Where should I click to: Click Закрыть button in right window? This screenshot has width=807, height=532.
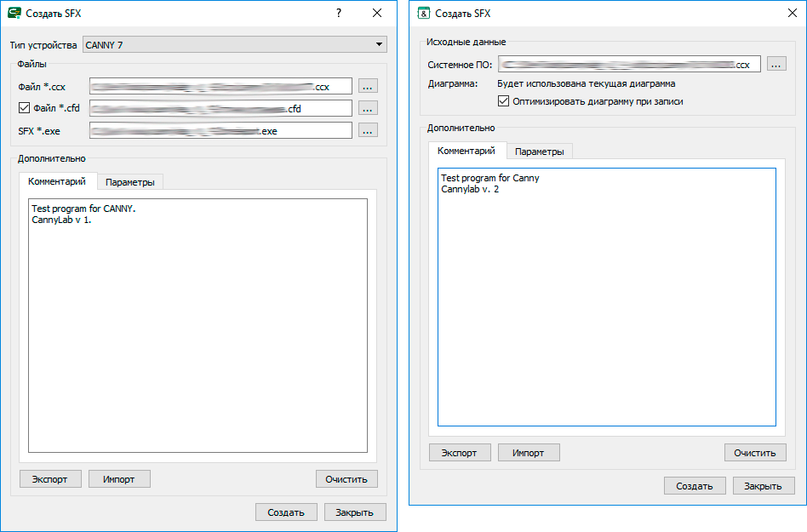(x=764, y=486)
